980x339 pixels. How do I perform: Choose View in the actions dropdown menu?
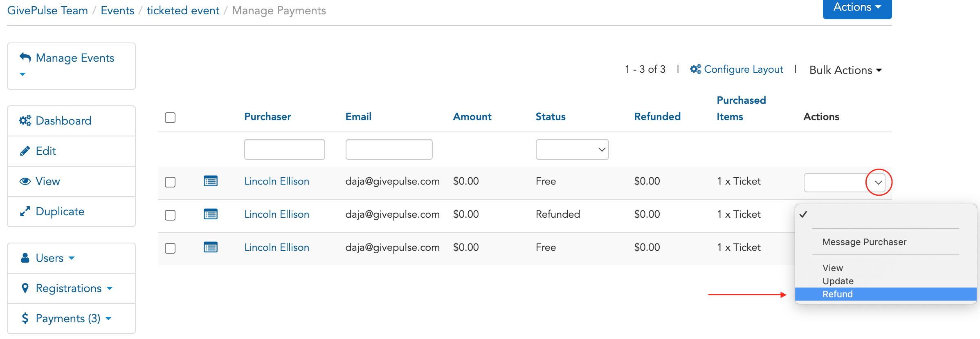point(832,268)
